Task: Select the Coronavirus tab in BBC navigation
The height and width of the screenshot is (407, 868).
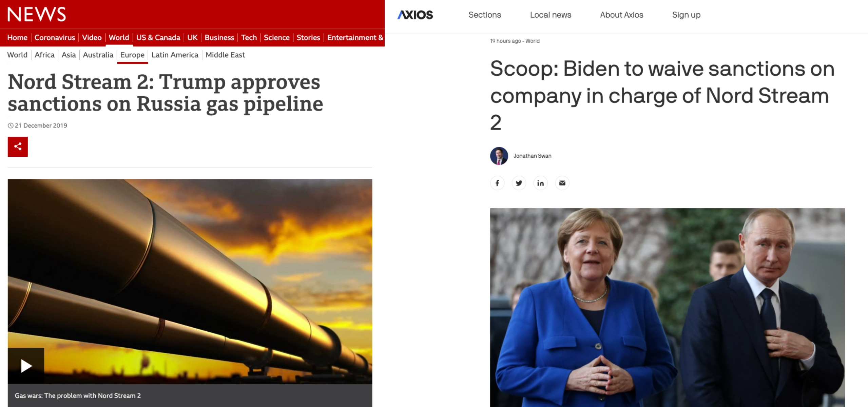Action: 55,38
